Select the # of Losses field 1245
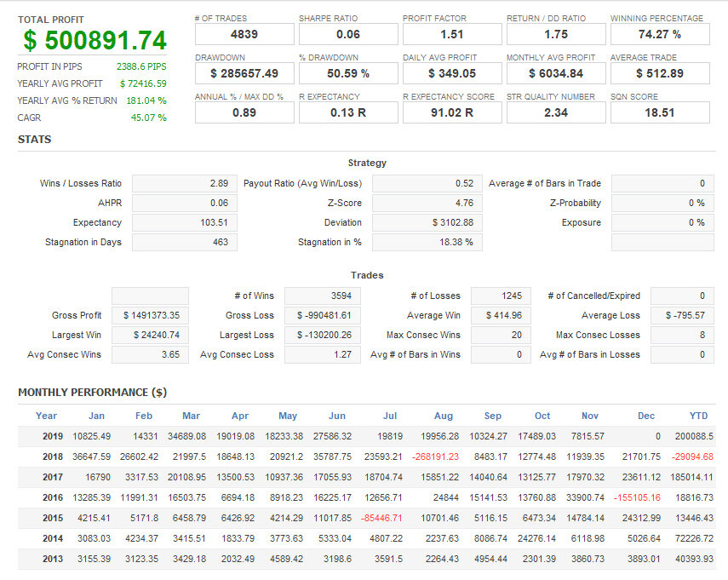The image size is (728, 580). pyautogui.click(x=501, y=296)
